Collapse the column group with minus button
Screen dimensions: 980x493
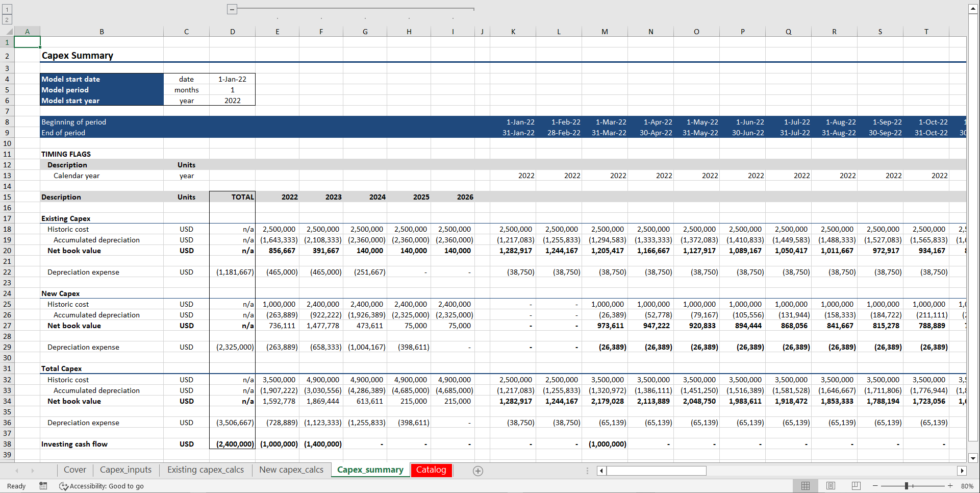(x=232, y=9)
